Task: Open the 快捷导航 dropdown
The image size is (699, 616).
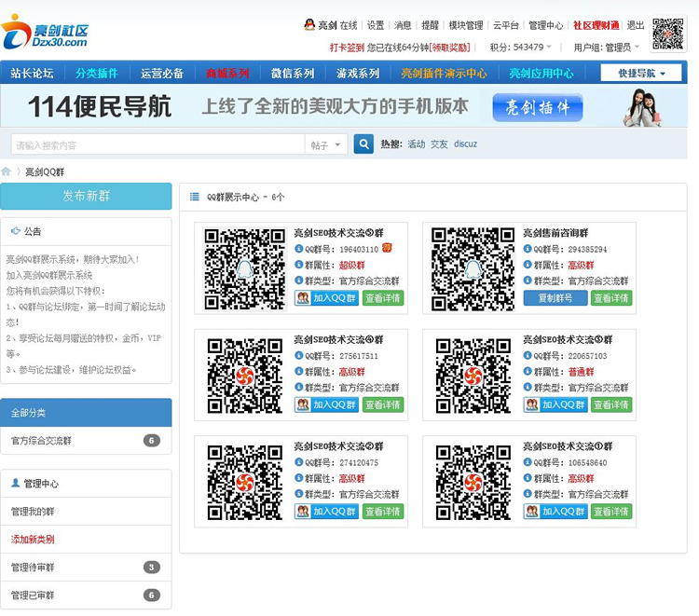Action: coord(641,73)
